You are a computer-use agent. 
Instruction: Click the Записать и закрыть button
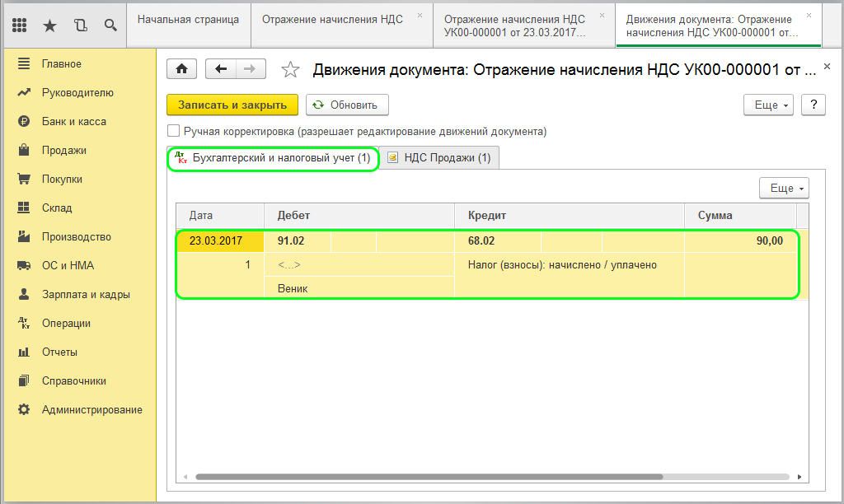click(x=232, y=105)
